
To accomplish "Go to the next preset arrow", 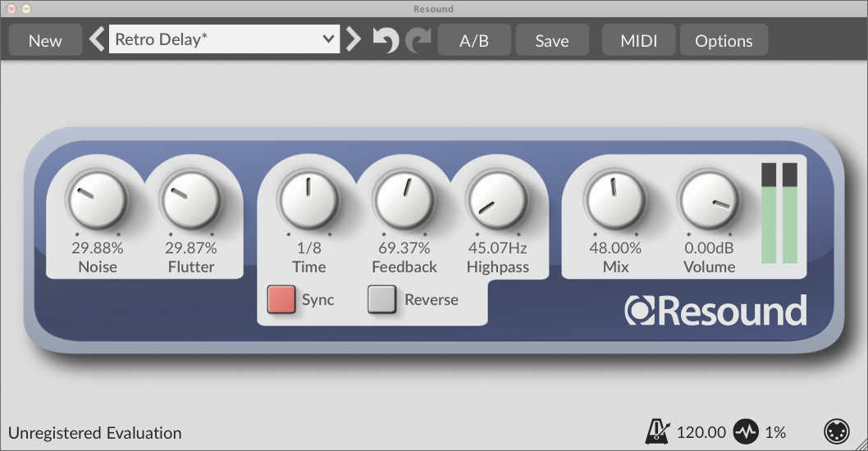I will [x=353, y=39].
